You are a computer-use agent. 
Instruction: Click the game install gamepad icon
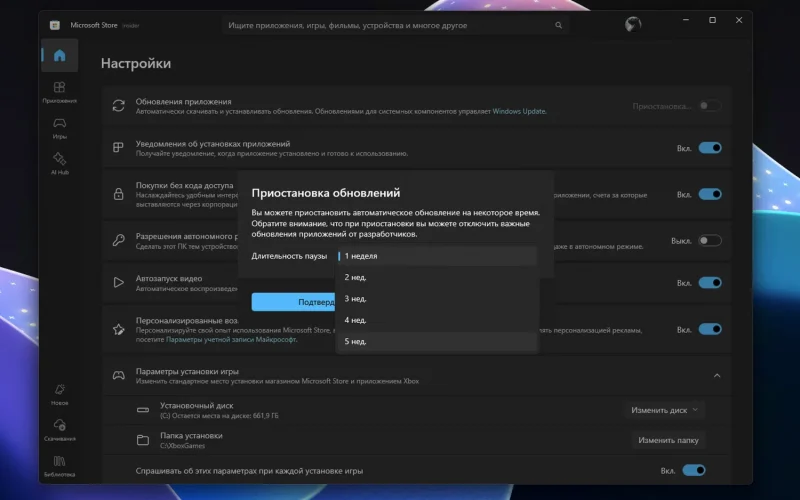click(118, 376)
